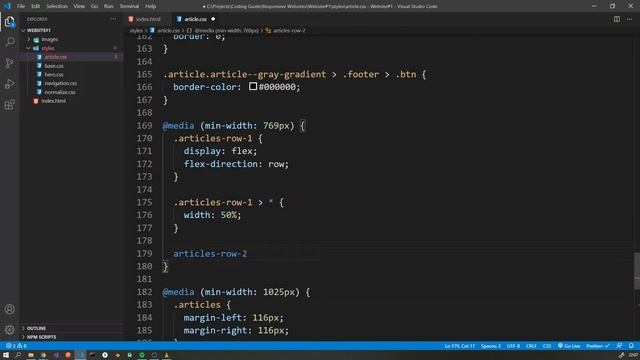640x360 pixels.
Task: Open the Terminal menu
Action: point(129,6)
